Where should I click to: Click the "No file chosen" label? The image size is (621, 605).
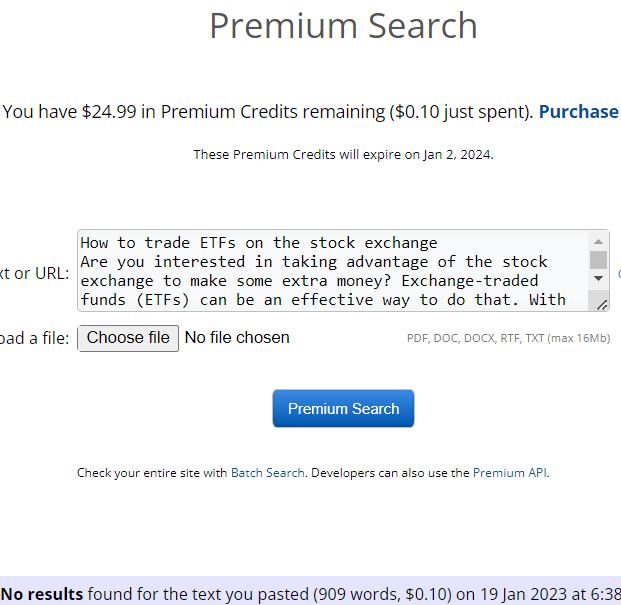237,338
